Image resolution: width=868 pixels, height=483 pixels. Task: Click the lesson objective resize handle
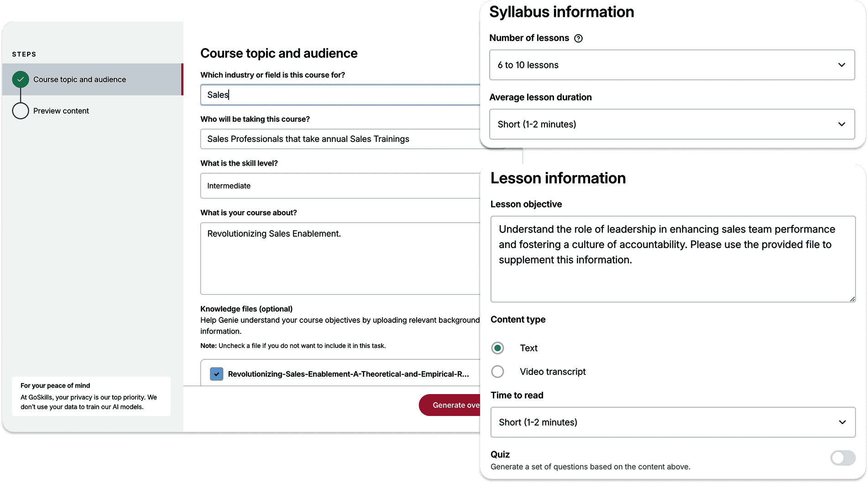pyautogui.click(x=852, y=299)
